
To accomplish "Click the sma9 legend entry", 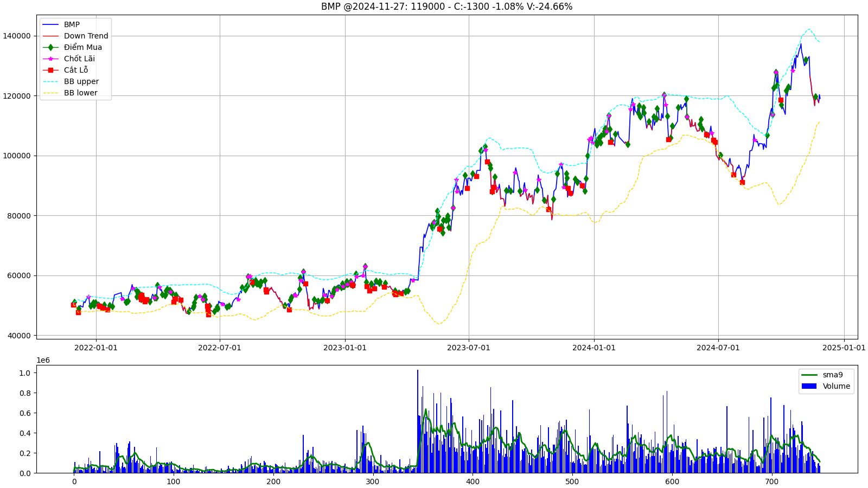I will click(822, 375).
